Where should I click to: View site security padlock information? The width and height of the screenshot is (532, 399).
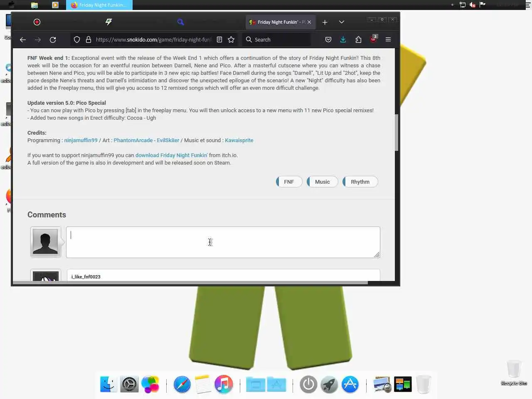(89, 39)
